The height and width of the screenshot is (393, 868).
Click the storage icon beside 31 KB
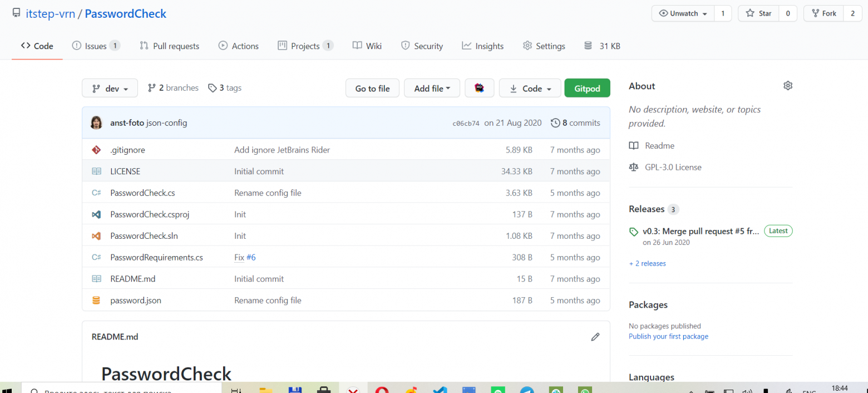click(588, 46)
